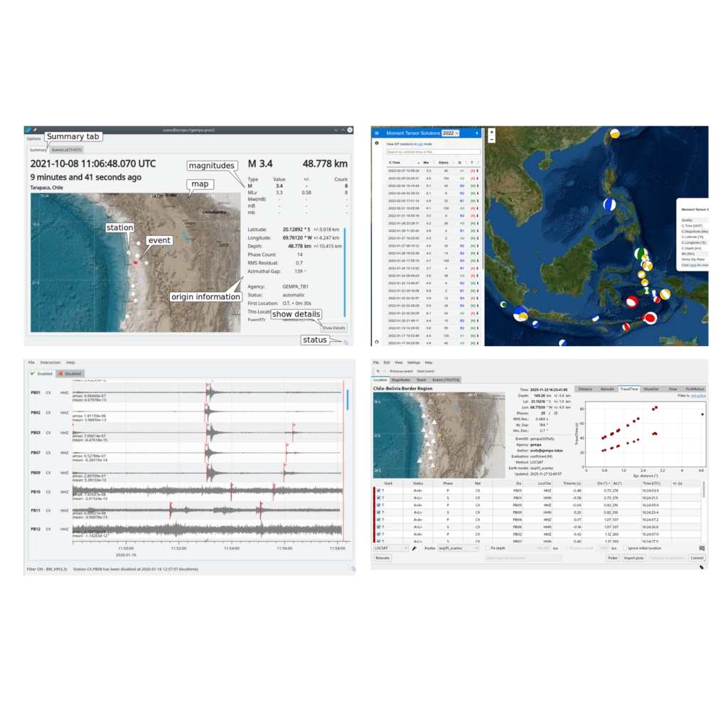Open the iasp91_scanloc profile dropdown
Image resolution: width=728 pixels, height=727 pixels.
point(459,549)
